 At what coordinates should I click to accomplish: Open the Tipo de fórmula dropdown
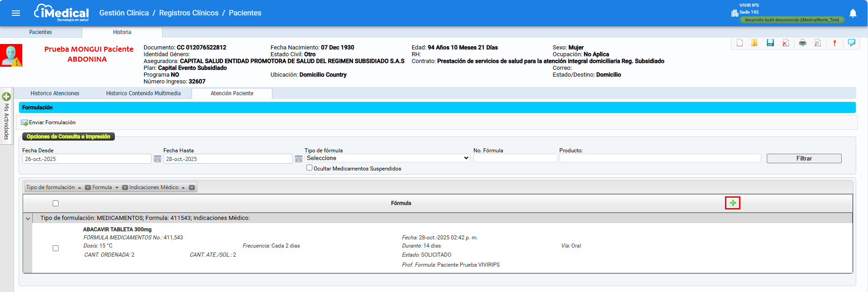point(387,158)
